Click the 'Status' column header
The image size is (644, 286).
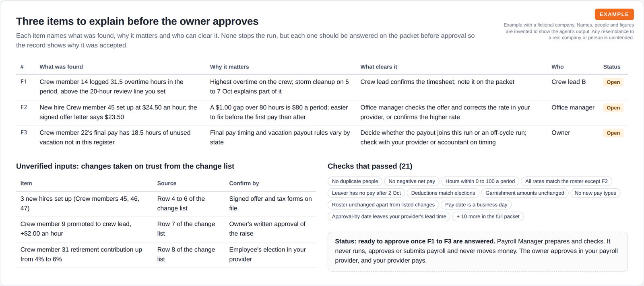(612, 67)
